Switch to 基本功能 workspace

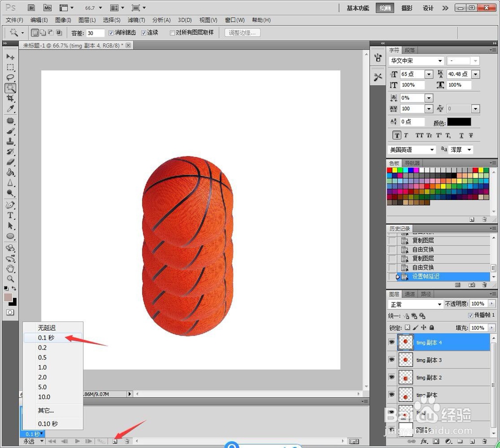pos(358,8)
